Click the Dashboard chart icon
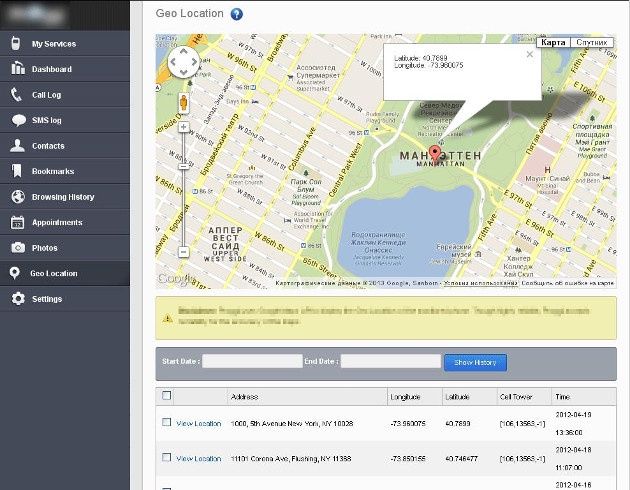Image resolution: width=630 pixels, height=490 pixels. click(18, 68)
